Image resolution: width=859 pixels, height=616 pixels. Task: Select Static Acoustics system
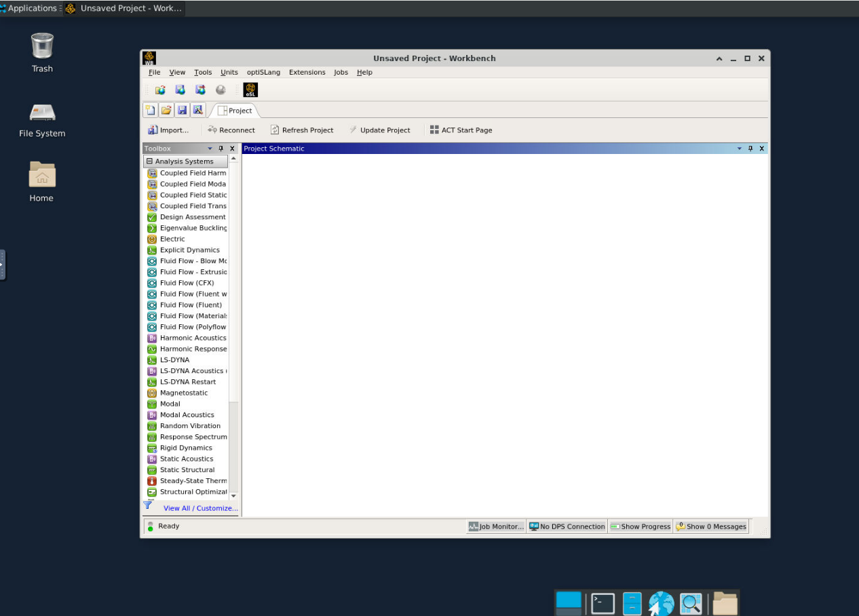[x=187, y=459]
